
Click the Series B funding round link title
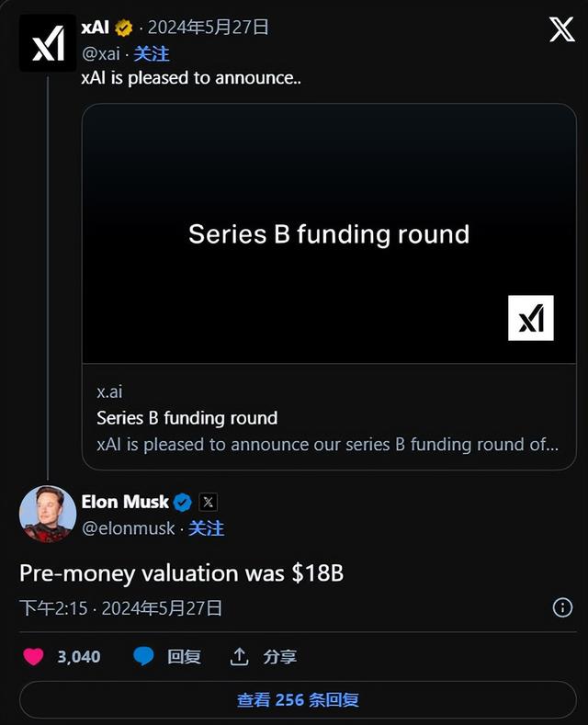click(x=187, y=418)
